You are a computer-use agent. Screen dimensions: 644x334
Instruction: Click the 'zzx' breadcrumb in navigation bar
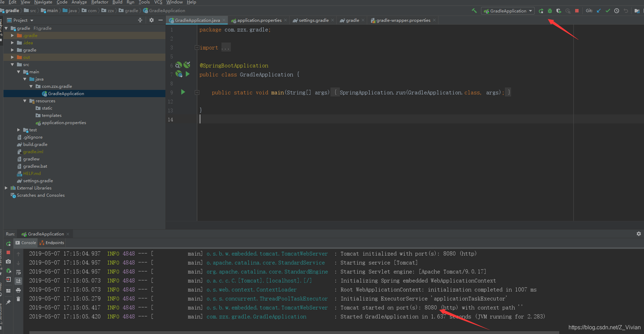[x=108, y=11]
